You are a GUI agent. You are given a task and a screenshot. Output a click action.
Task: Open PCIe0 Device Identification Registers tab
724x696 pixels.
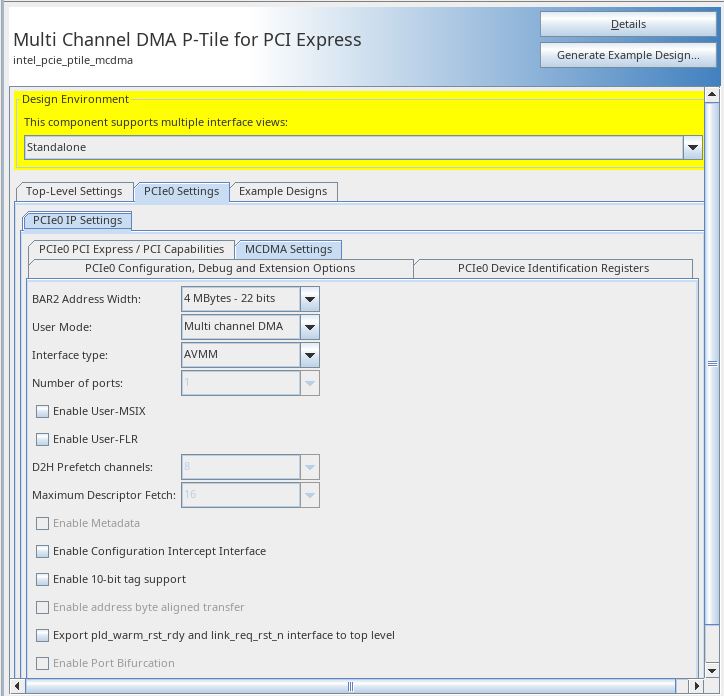tap(553, 268)
